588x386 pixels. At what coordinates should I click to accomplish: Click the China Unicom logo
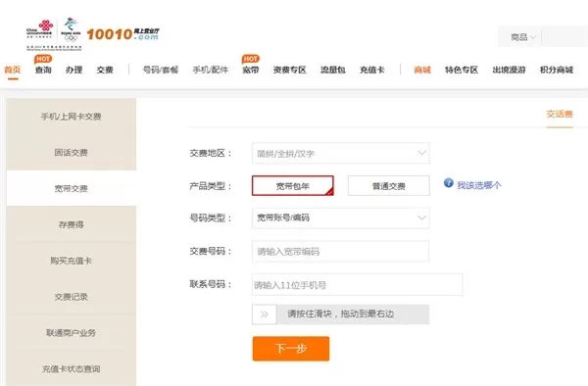39,29
